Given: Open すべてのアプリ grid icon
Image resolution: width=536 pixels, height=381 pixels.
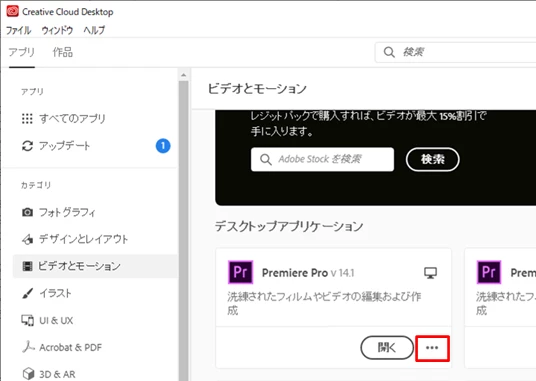Looking at the screenshot, I should [x=27, y=119].
